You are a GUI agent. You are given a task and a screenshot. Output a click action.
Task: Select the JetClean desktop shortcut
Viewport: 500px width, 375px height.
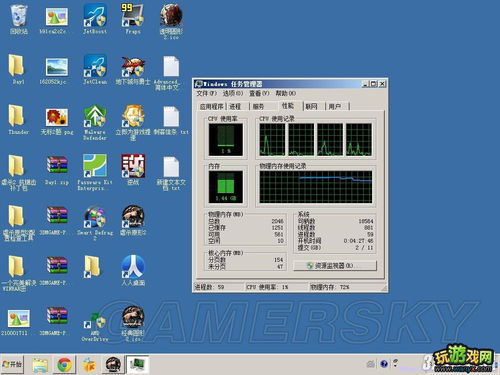[x=95, y=70]
